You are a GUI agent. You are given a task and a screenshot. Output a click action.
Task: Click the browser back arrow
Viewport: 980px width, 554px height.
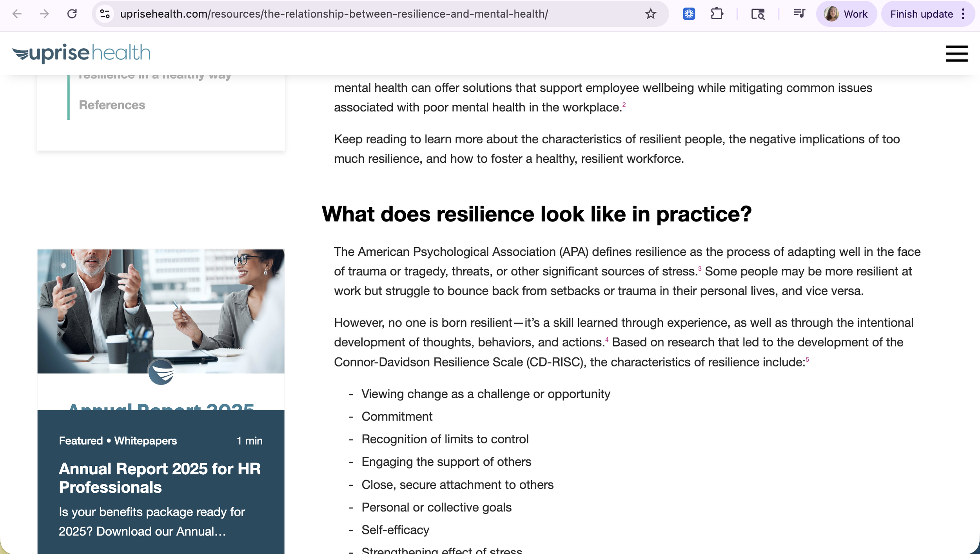[x=17, y=14]
